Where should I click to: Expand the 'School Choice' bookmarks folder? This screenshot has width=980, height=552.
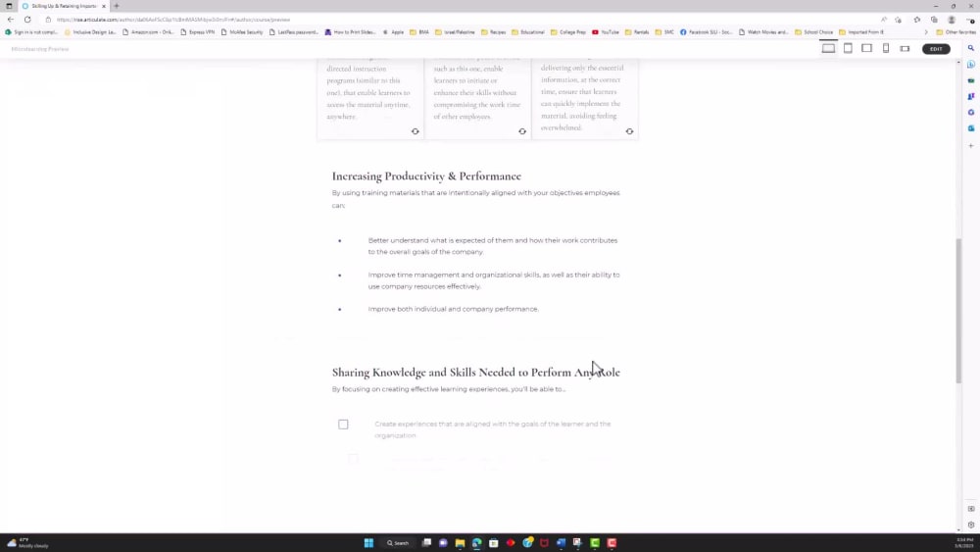pyautogui.click(x=813, y=32)
